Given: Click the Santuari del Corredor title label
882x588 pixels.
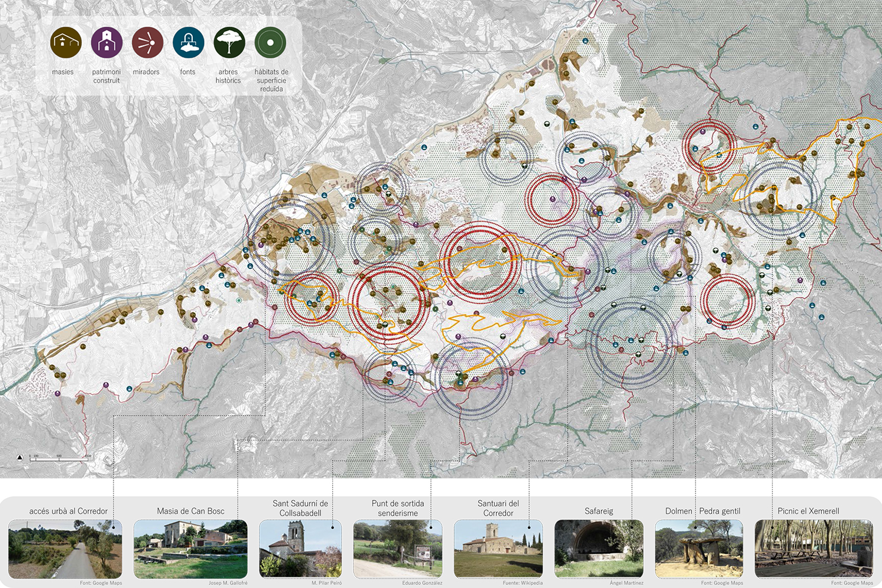Looking at the screenshot, I should click(498, 508).
